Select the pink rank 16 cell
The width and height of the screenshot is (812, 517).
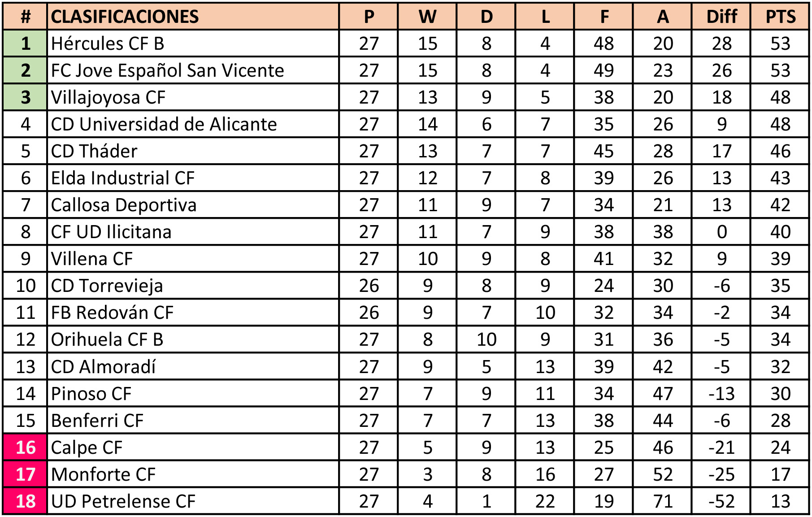pos(26,447)
